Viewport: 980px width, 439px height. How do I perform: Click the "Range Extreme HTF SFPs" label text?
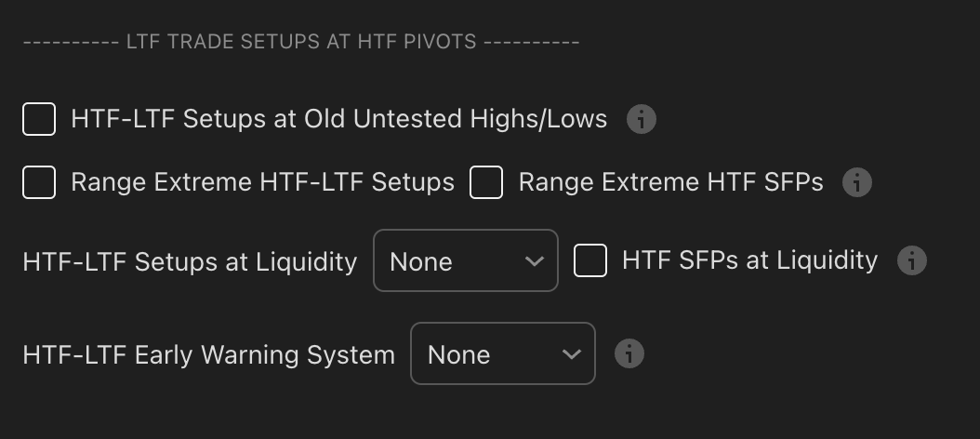pos(670,182)
